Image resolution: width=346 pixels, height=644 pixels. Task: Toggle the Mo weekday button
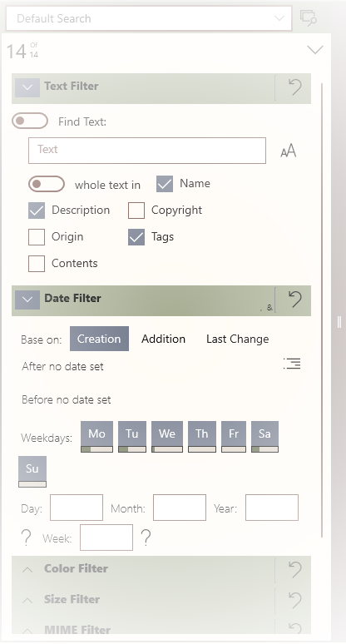pyautogui.click(x=96, y=437)
